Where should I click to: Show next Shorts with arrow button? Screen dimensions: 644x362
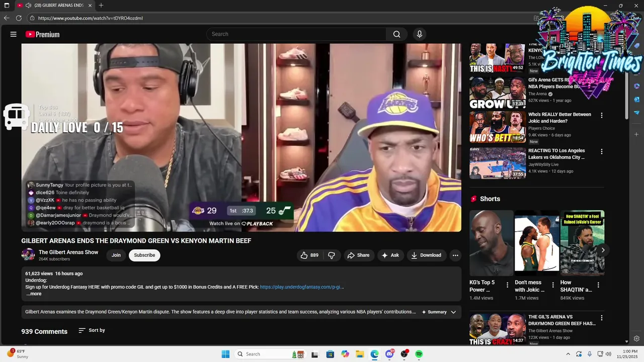point(603,250)
